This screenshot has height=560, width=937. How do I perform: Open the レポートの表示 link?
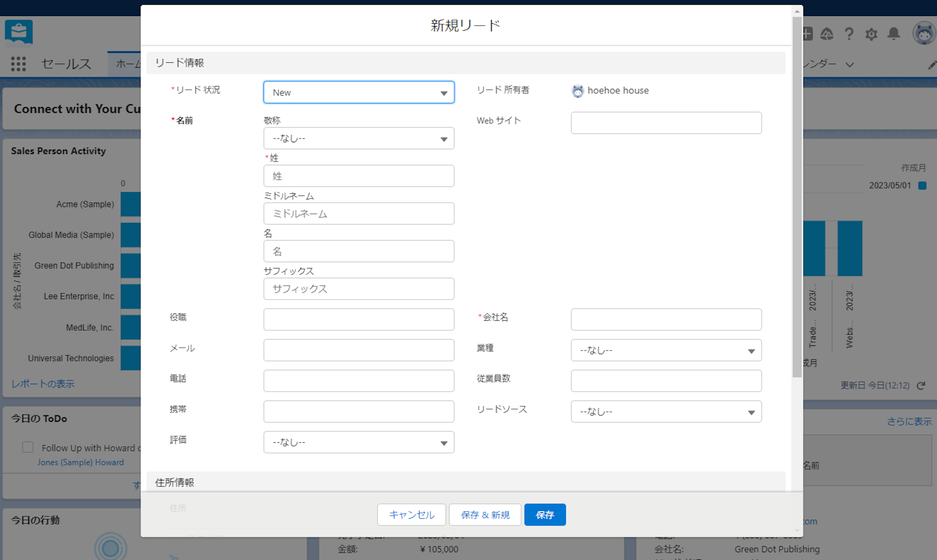(x=43, y=384)
